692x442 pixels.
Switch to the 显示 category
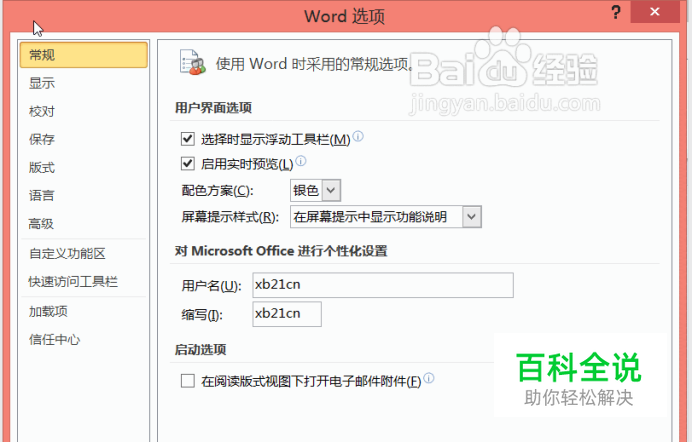pyautogui.click(x=83, y=83)
